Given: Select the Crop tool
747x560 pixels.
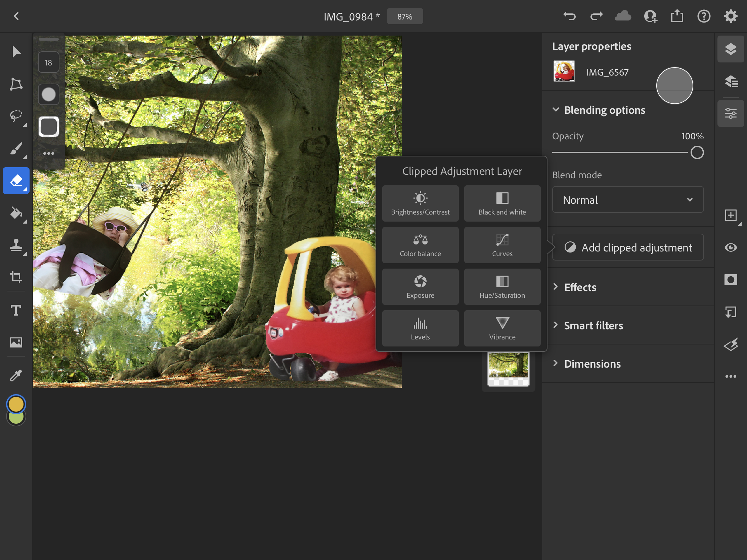Looking at the screenshot, I should click(x=16, y=277).
